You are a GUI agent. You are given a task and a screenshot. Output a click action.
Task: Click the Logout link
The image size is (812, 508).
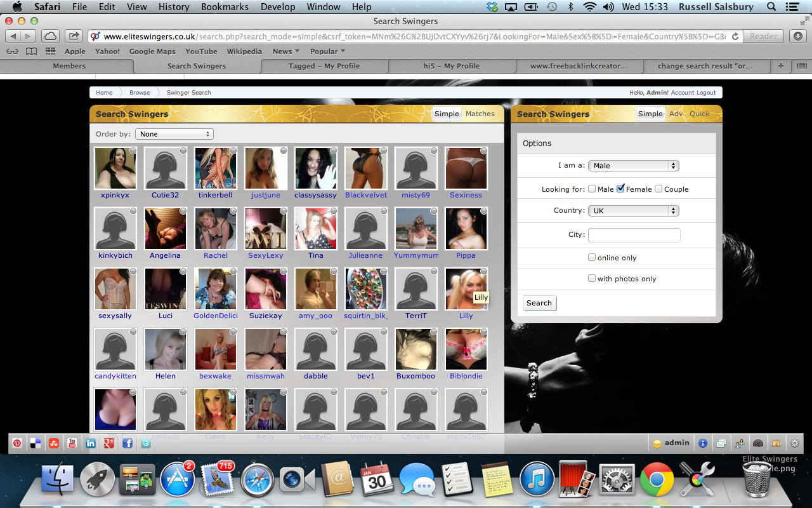[706, 93]
